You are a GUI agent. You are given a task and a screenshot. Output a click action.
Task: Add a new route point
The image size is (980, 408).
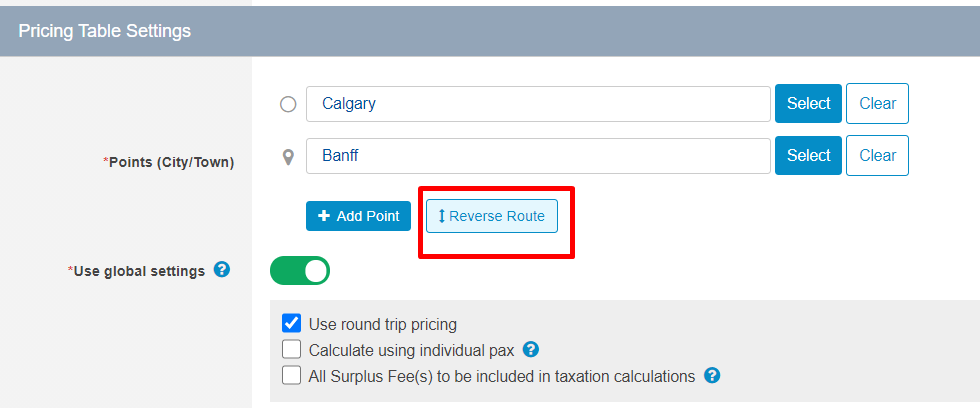pos(358,216)
